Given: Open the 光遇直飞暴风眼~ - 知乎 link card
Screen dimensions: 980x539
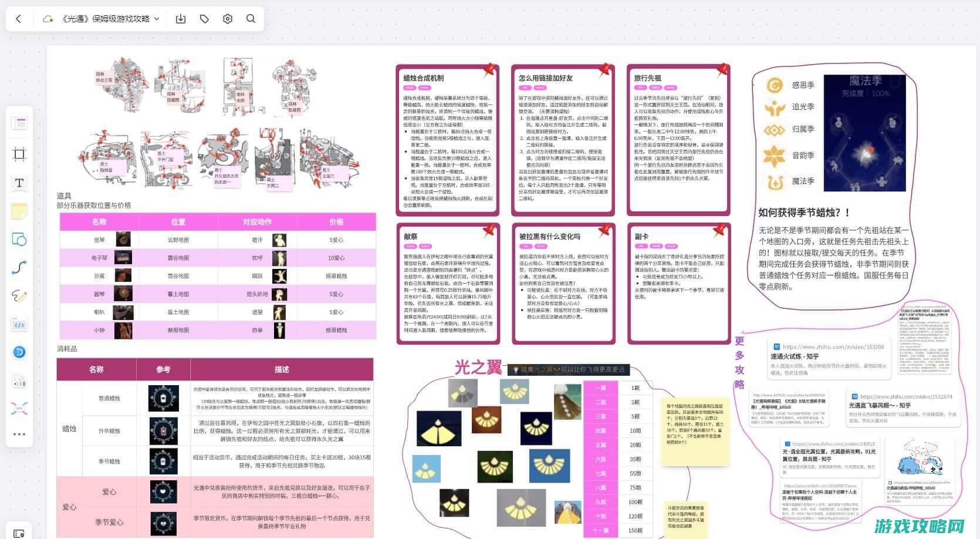Looking at the screenshot, I should (x=903, y=409).
